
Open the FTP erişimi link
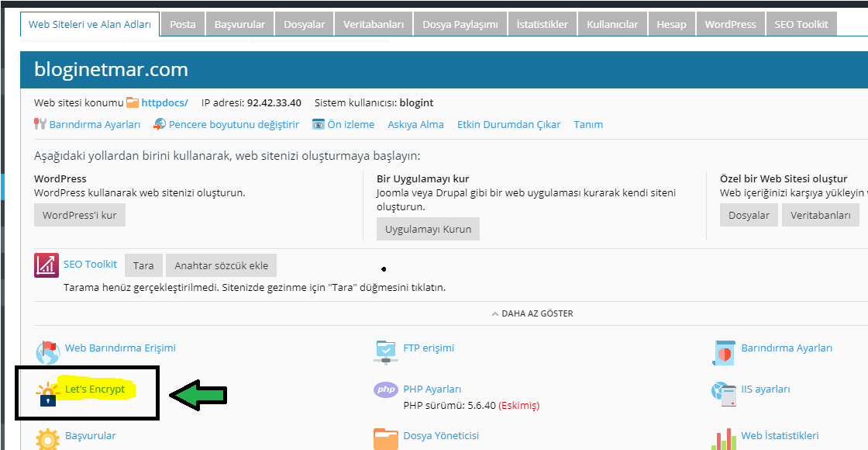click(429, 348)
